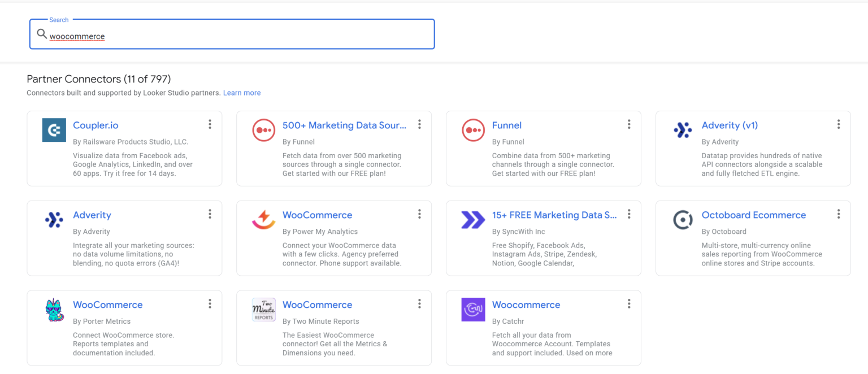Click By Railsware Products Studio, LLC. text

point(131,142)
